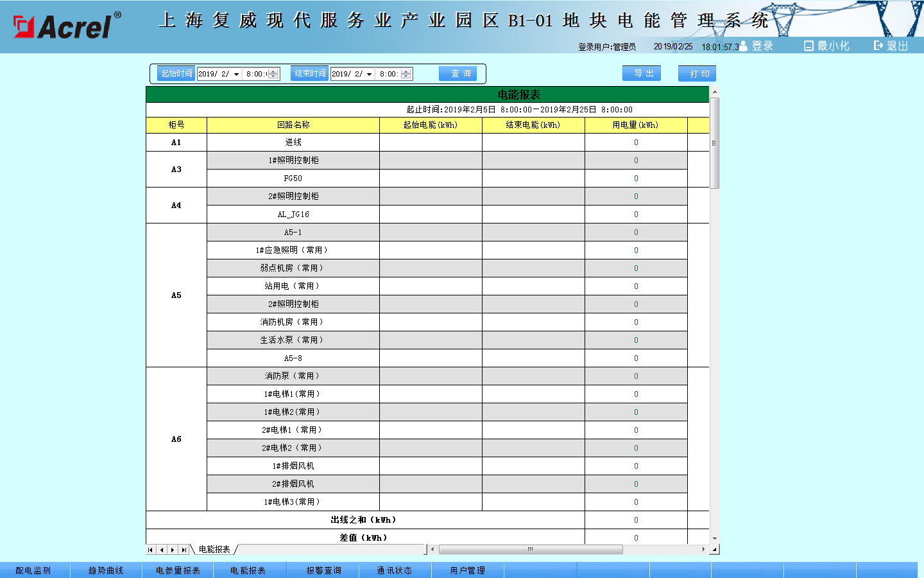Open the 通讯状态 menu
Image resolution: width=924 pixels, height=578 pixels.
click(395, 570)
